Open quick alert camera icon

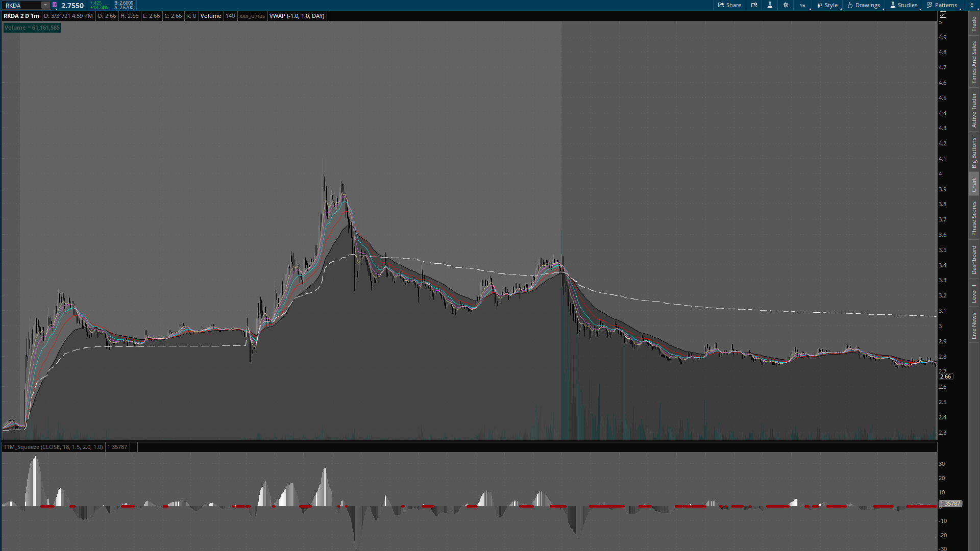[x=754, y=5]
